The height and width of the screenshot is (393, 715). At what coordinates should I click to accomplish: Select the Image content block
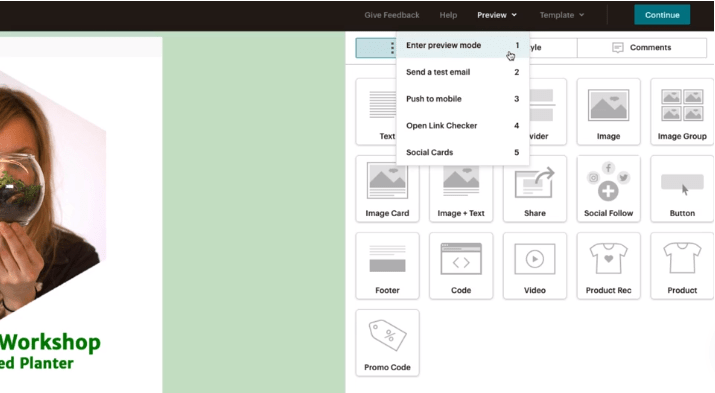tap(608, 112)
